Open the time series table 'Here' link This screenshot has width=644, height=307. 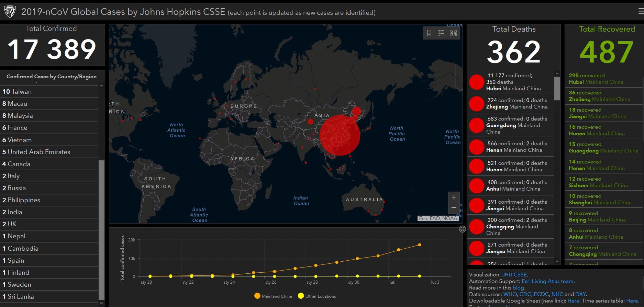coord(632,301)
